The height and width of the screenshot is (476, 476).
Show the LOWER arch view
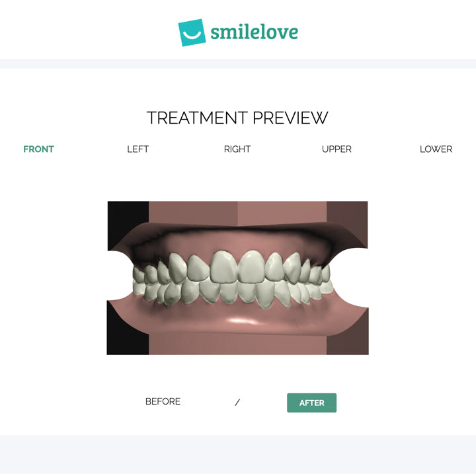pyautogui.click(x=436, y=149)
